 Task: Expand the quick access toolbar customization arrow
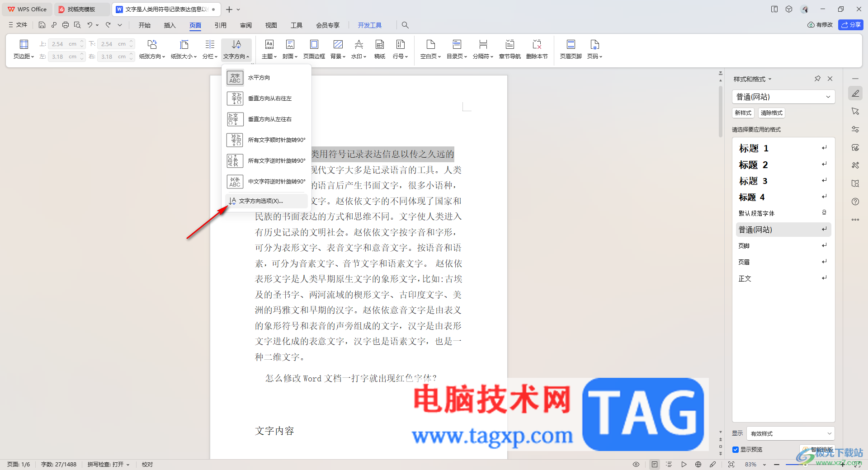120,25
